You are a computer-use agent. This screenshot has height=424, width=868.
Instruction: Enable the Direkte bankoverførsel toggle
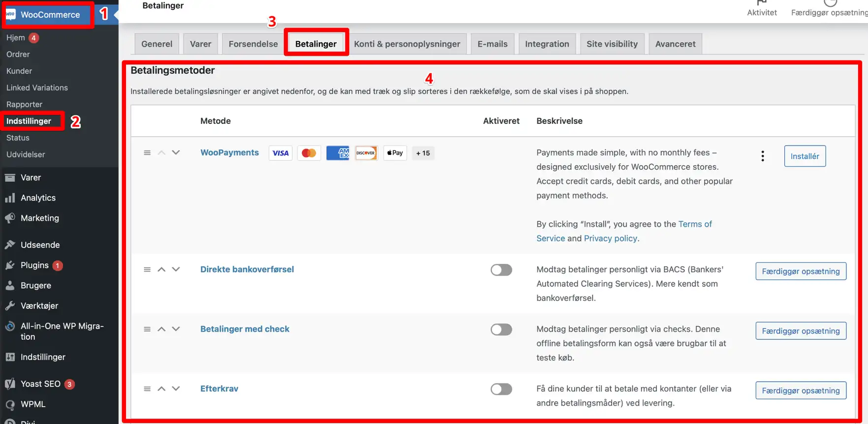tap(501, 270)
